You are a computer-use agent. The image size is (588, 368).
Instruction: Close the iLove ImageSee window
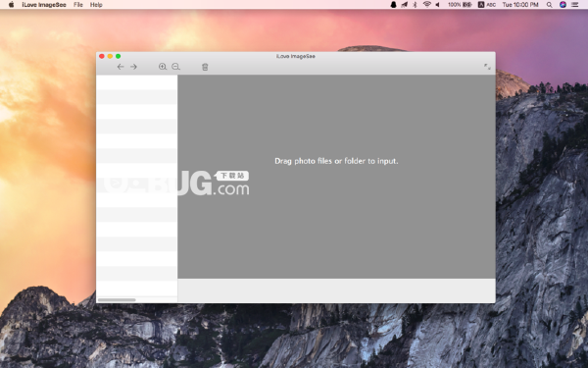coord(102,56)
